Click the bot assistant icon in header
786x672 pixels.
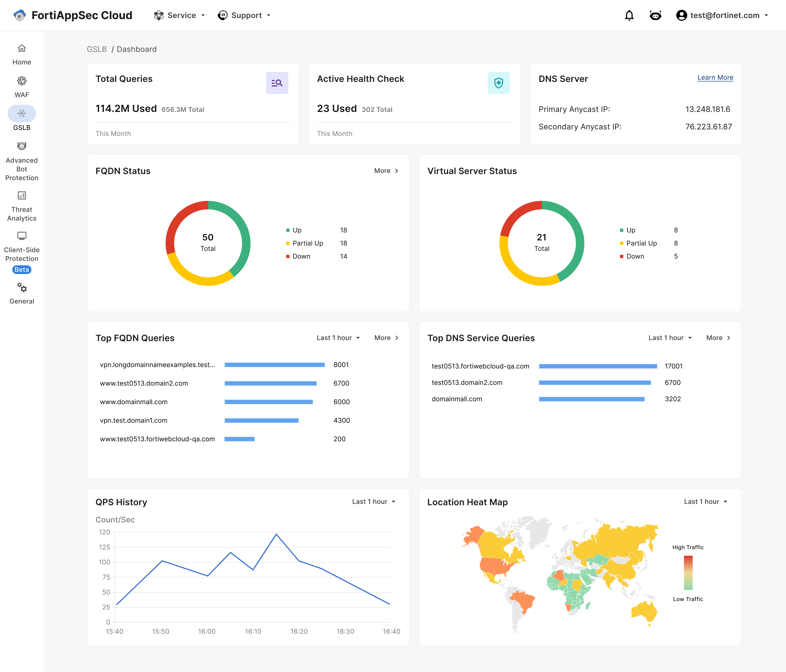(655, 16)
